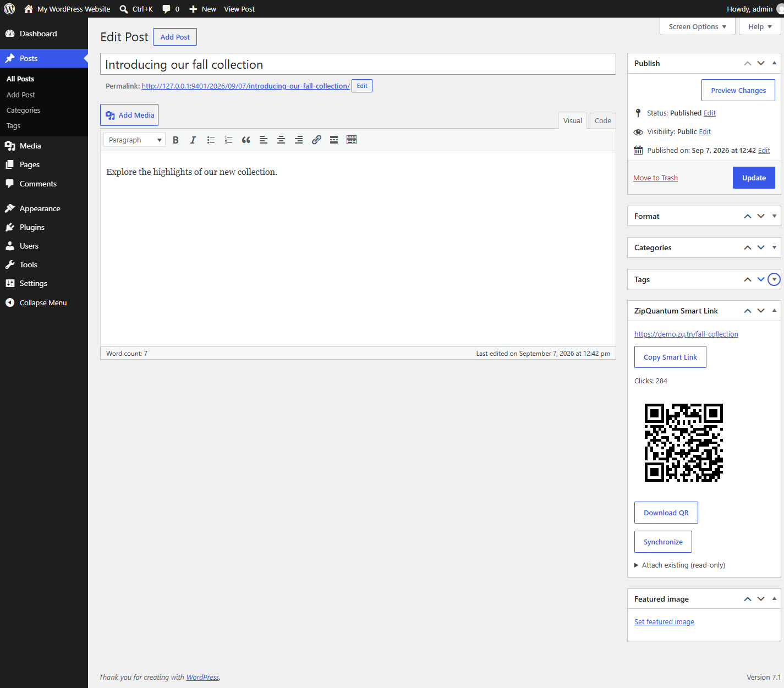Screen dimensions: 784x688
Task: Click Move to Trash link
Action: point(655,178)
